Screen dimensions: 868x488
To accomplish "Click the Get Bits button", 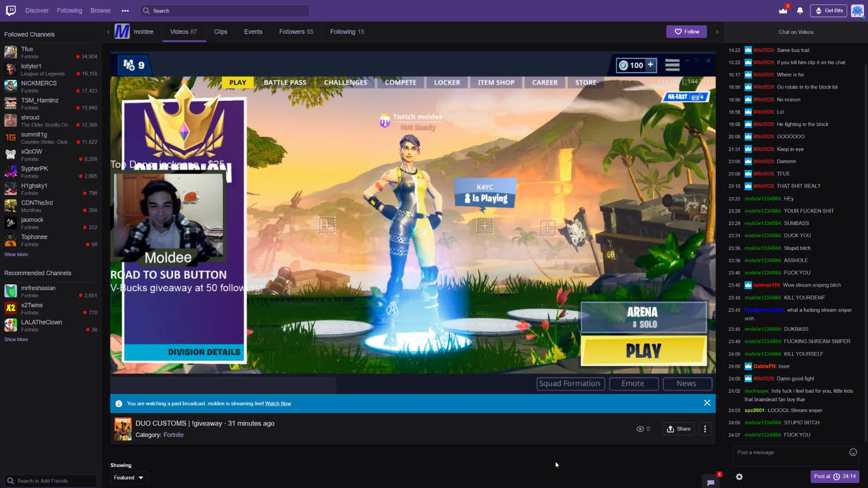I will coord(829,10).
